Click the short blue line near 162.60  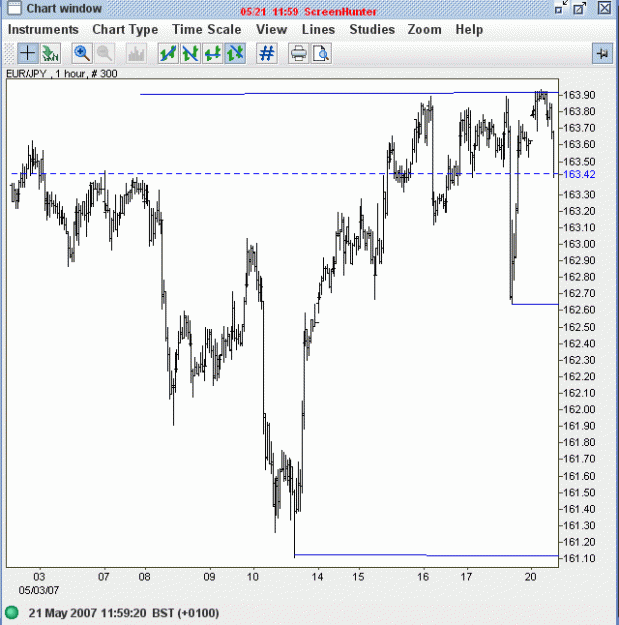(535, 304)
